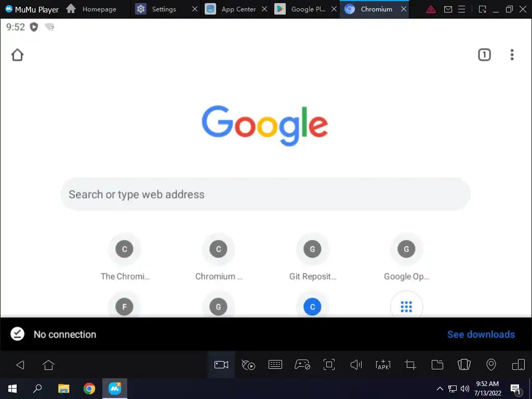Click the Google logo

pyautogui.click(x=265, y=126)
